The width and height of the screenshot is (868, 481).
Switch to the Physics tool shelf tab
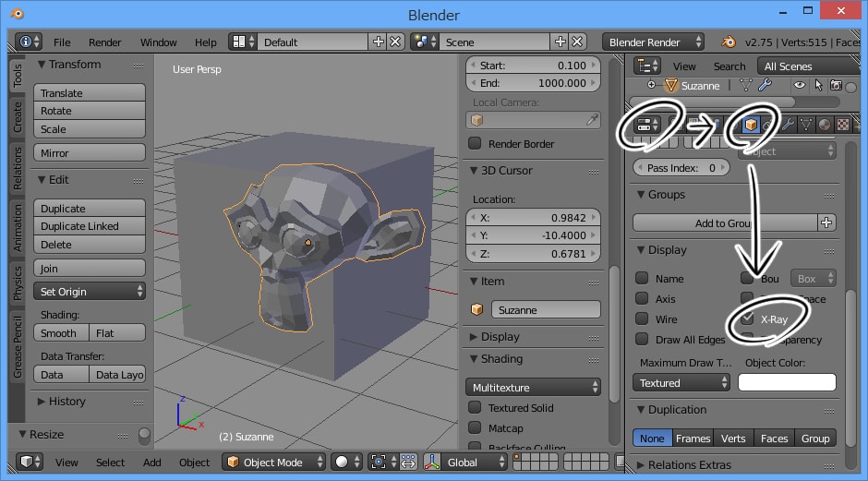coord(18,283)
